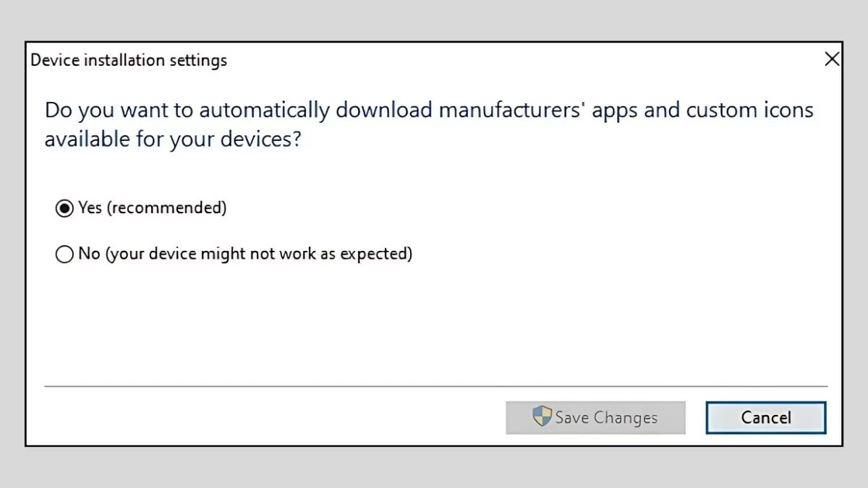Click the gray background outside the dialog
This screenshot has height=488, width=868.
pyautogui.click(x=434, y=22)
